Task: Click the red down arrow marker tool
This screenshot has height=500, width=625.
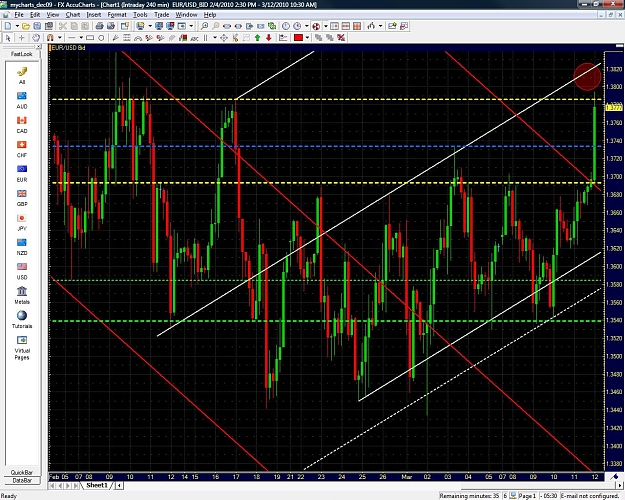Action: 269,37
